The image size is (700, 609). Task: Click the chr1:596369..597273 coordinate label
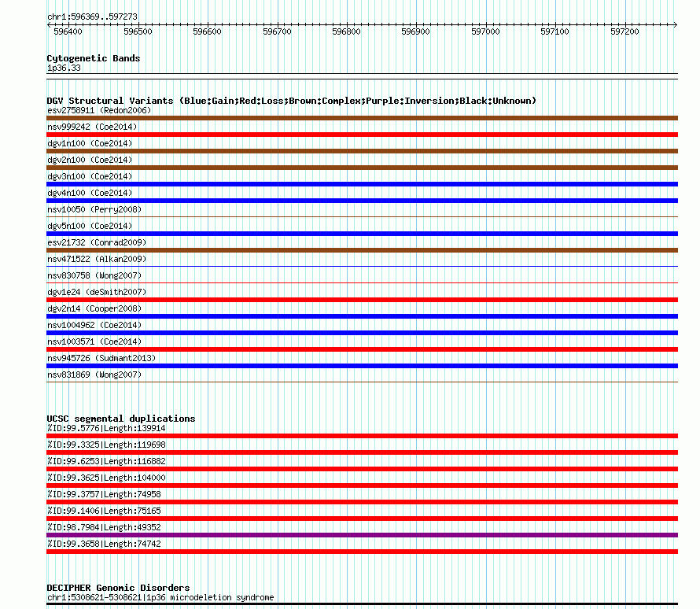click(x=92, y=17)
